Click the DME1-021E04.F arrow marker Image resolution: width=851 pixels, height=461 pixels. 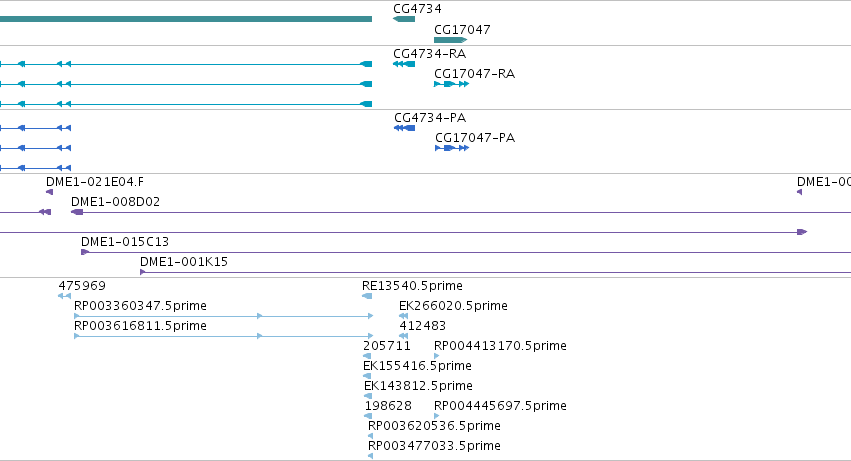[x=49, y=192]
